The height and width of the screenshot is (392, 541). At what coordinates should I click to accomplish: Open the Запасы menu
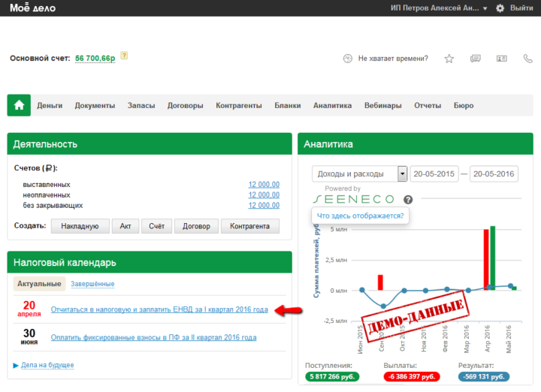[141, 105]
